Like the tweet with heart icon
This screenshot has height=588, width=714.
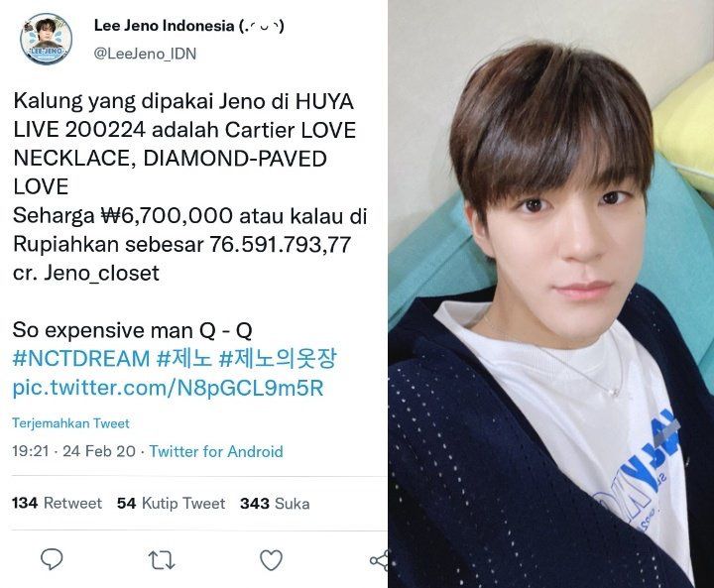pos(271,560)
